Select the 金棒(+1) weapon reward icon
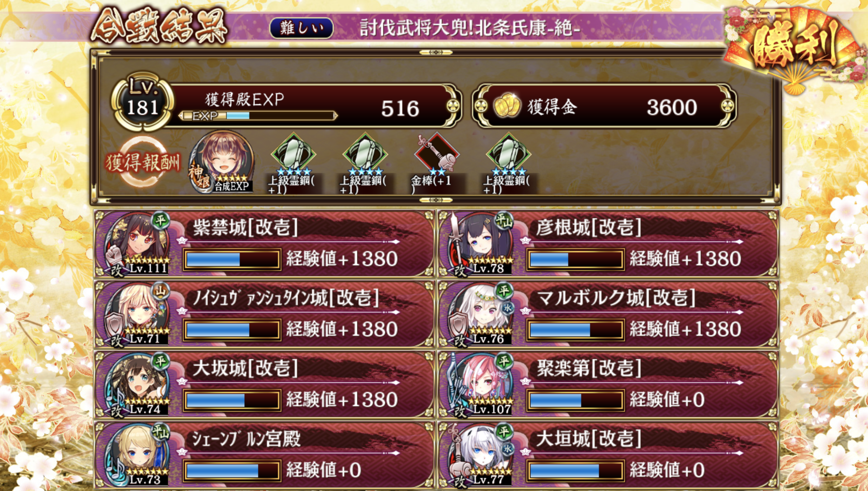The height and width of the screenshot is (491, 868). click(436, 154)
